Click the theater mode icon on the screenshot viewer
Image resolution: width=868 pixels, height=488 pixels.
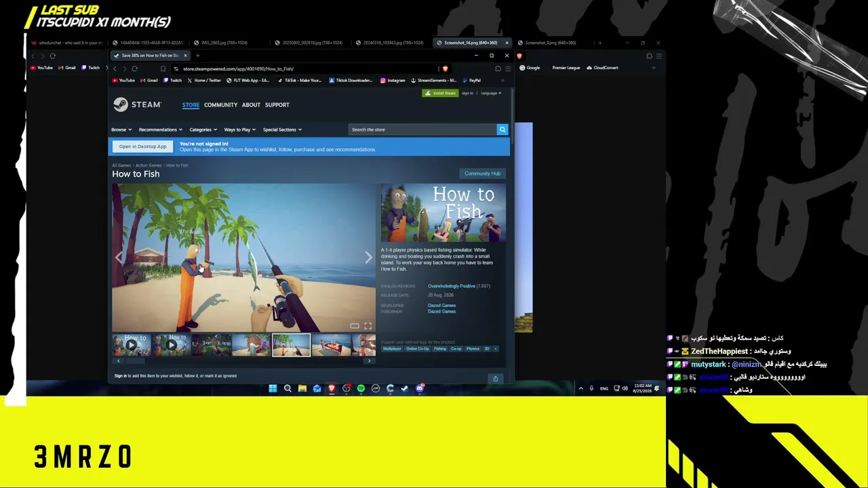pos(355,326)
